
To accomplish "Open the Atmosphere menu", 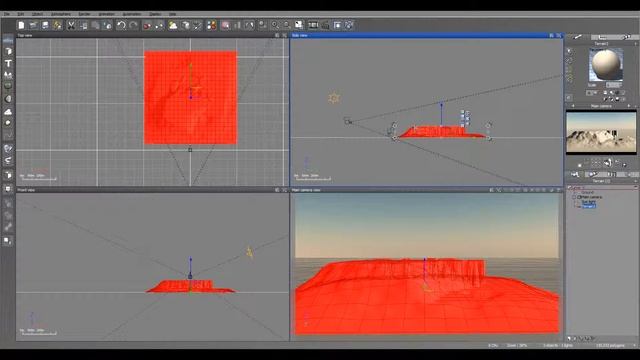I will (x=61, y=14).
